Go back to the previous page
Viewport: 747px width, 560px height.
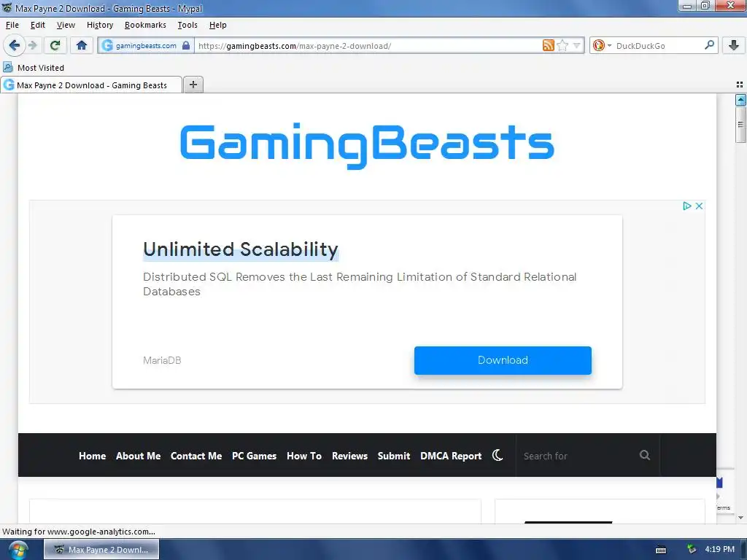coord(14,46)
